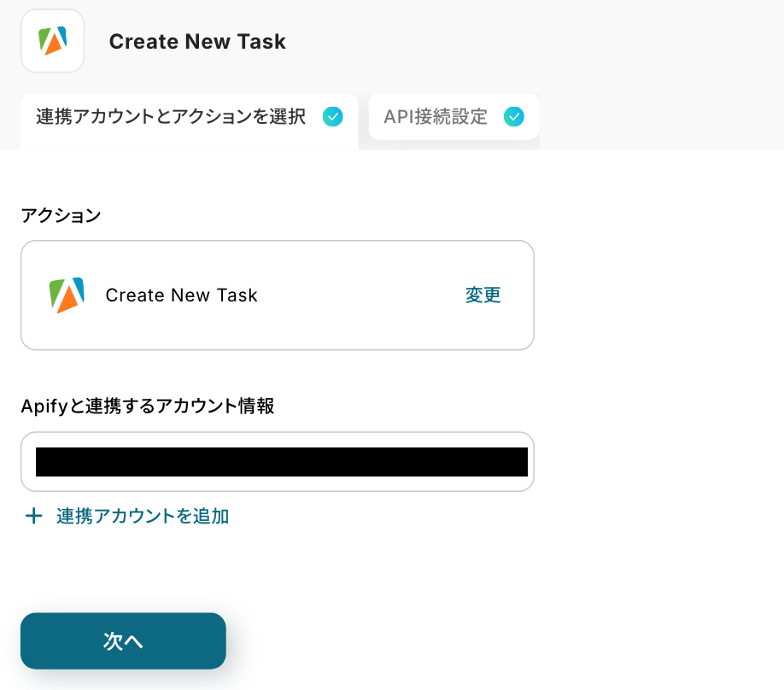Open the Apify account selection dropdown

(x=278, y=462)
